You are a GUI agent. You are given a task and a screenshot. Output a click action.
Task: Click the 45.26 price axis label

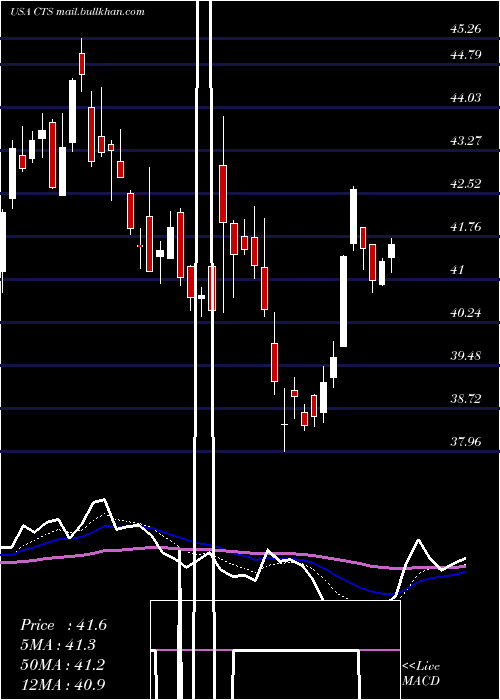click(466, 29)
